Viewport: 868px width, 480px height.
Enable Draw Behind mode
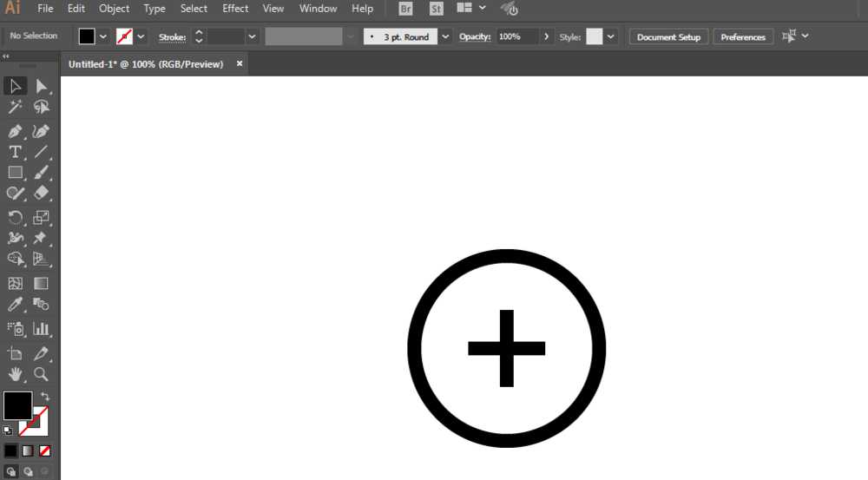[28, 471]
